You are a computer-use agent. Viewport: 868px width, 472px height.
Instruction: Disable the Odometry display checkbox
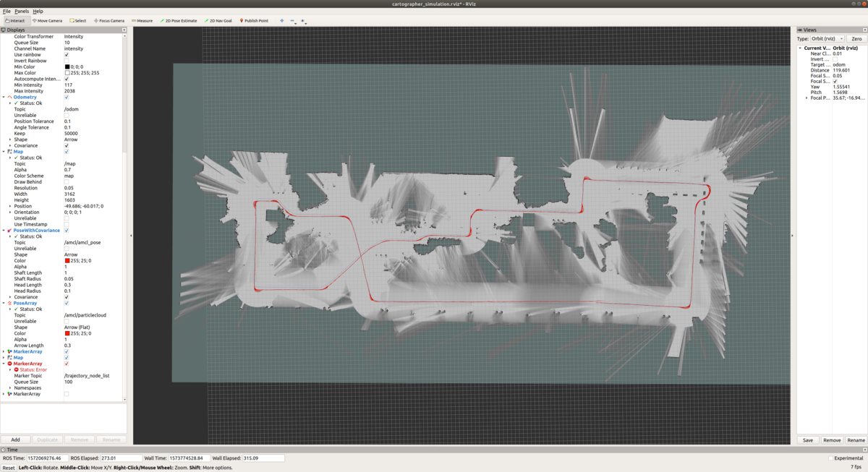click(67, 97)
